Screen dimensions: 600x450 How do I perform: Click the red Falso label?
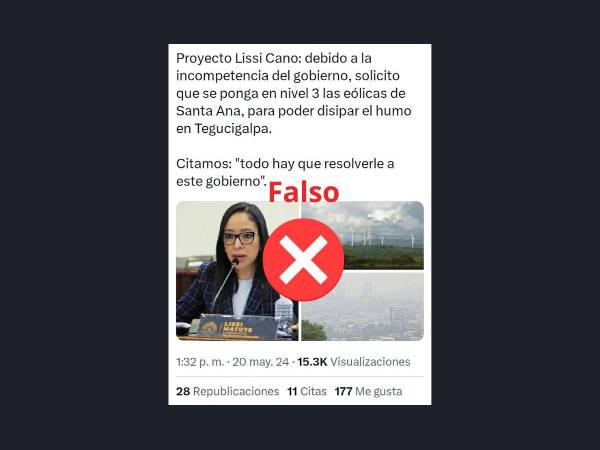tap(303, 192)
